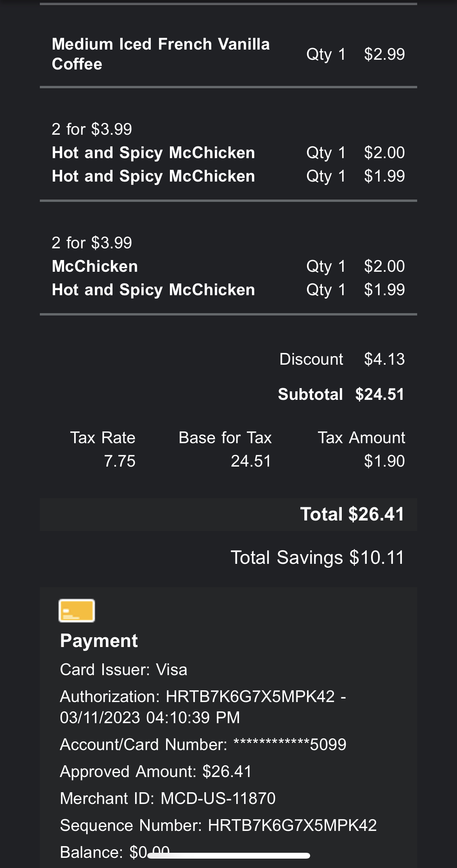Select the plain McChicken line item
457x868 pixels.
click(x=95, y=266)
